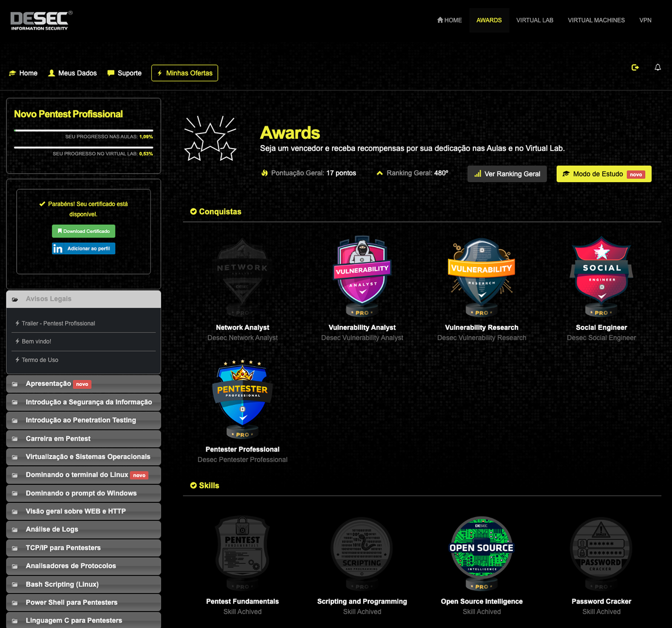Click the LinkedIn Adicionar ao perfil button
The image size is (672, 628).
(84, 249)
